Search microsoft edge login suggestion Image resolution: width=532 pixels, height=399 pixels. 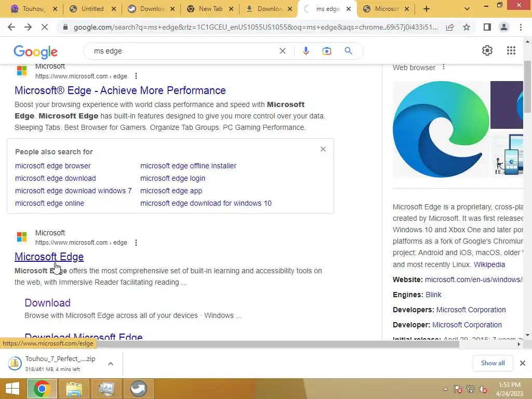click(x=172, y=179)
